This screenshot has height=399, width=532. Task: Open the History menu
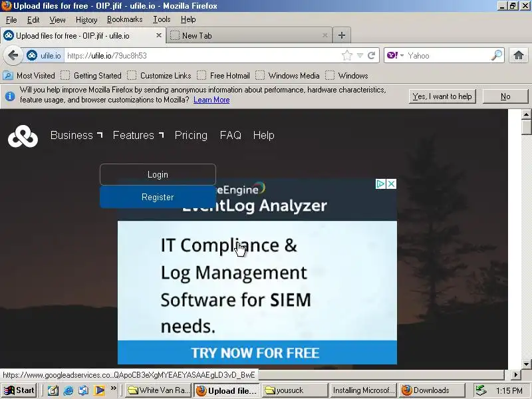point(86,20)
